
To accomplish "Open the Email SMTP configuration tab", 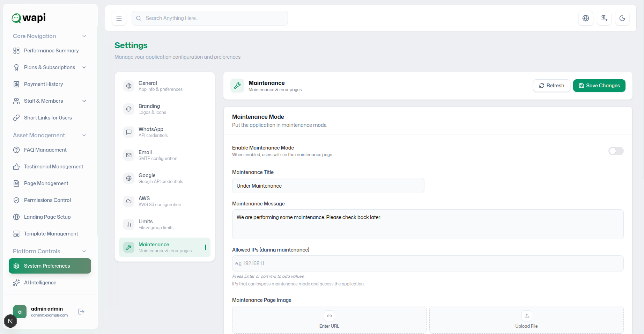I will pos(165,155).
